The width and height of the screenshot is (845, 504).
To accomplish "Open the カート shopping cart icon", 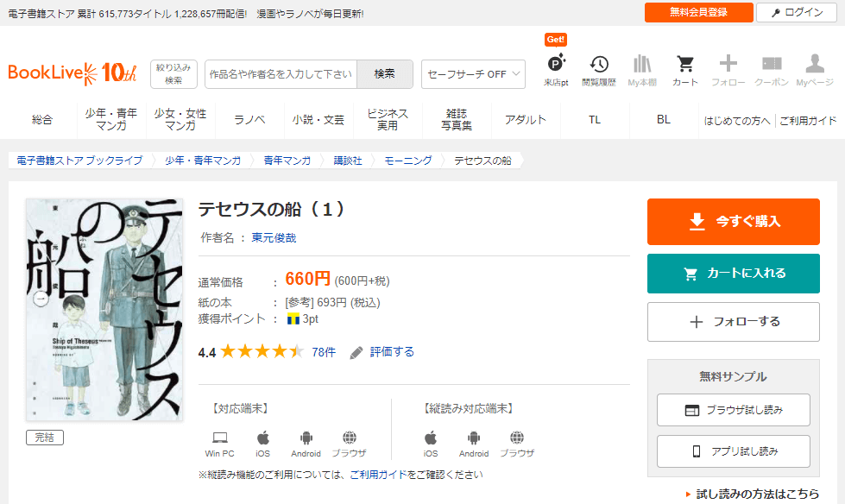I will (685, 64).
